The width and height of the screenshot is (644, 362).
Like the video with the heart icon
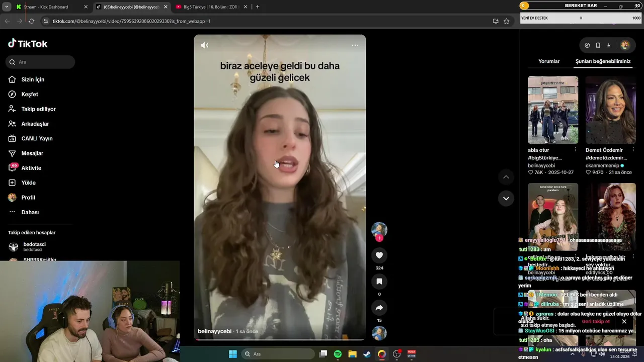pos(379,255)
